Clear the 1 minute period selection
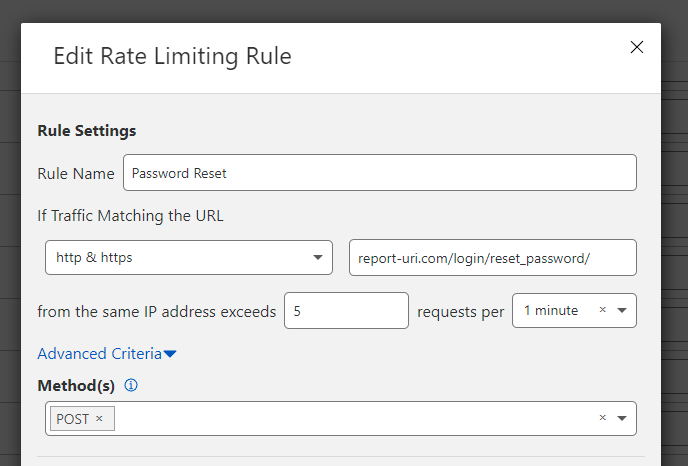The width and height of the screenshot is (688, 466). coord(602,310)
